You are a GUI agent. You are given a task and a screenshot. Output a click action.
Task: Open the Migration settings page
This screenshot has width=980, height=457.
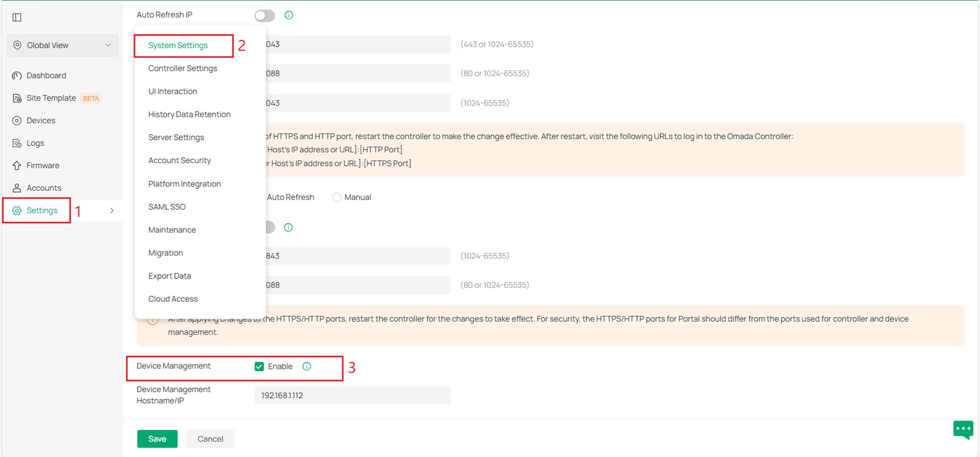(166, 253)
